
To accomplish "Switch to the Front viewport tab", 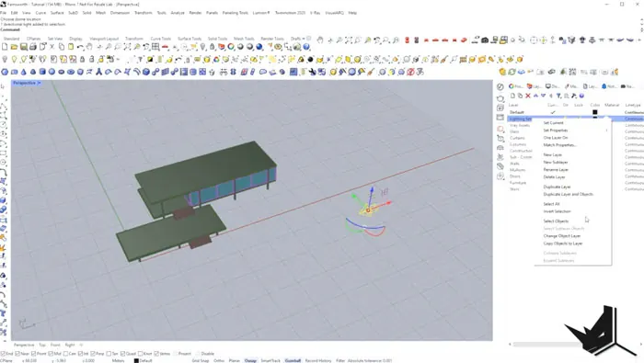I will (x=55, y=345).
